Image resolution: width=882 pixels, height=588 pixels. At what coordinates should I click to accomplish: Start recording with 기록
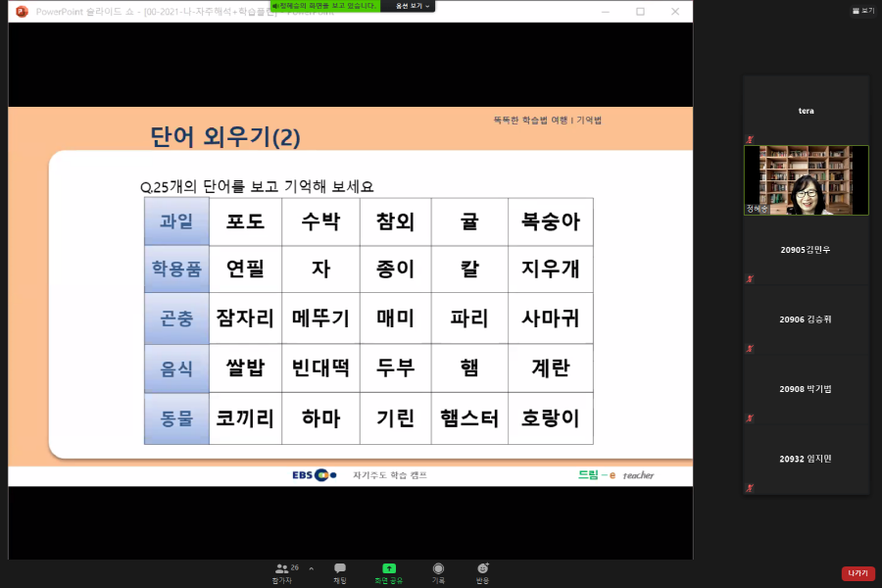(x=438, y=573)
